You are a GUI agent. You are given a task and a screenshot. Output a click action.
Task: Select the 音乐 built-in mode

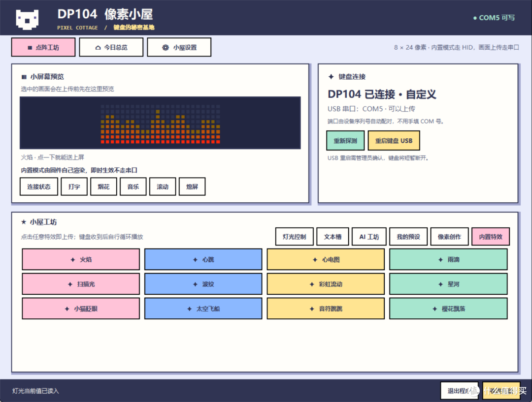click(133, 187)
